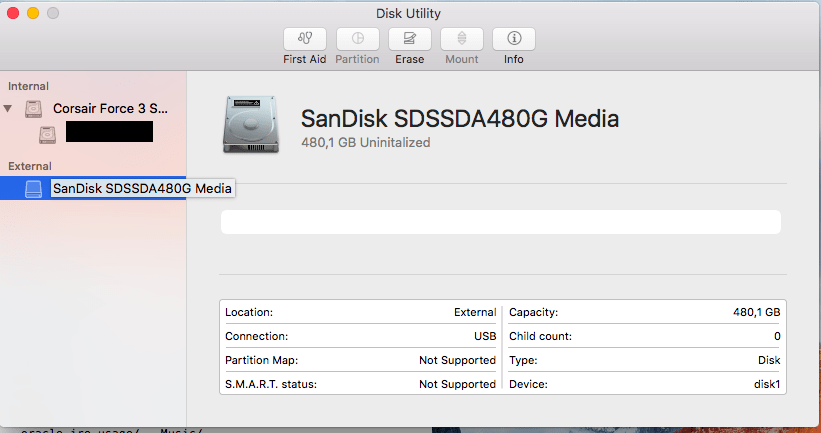Select the redacted volume under Corsair disk
The width and height of the screenshot is (821, 433).
[109, 132]
